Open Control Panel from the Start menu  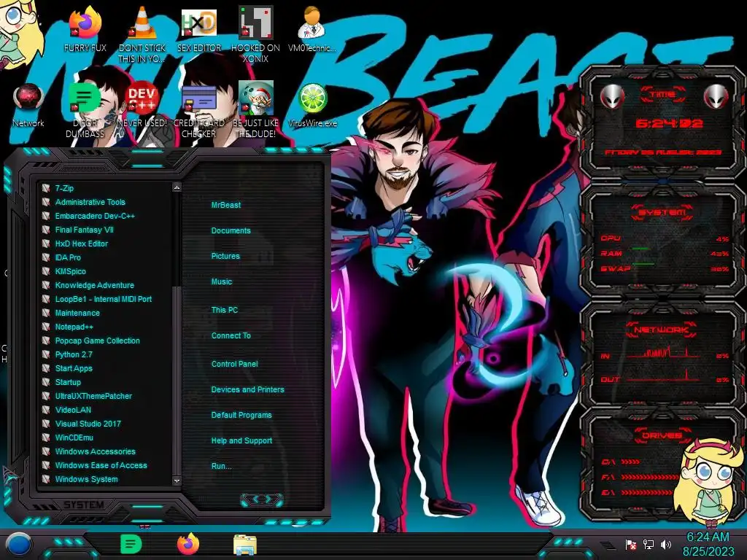(234, 364)
